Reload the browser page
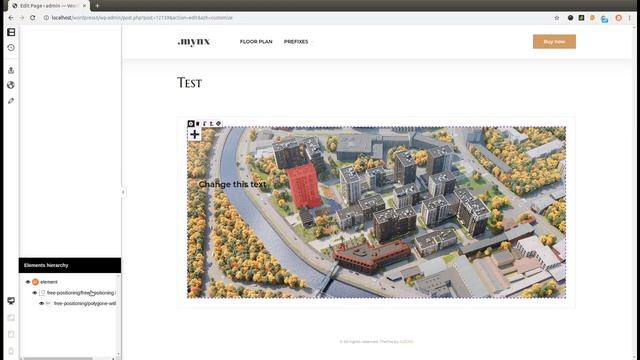The image size is (640, 360). [33, 18]
